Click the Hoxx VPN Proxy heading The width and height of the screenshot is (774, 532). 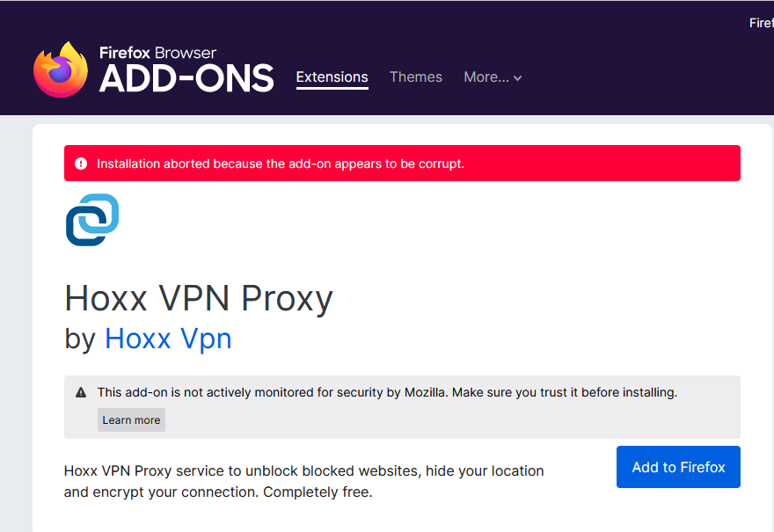click(199, 299)
